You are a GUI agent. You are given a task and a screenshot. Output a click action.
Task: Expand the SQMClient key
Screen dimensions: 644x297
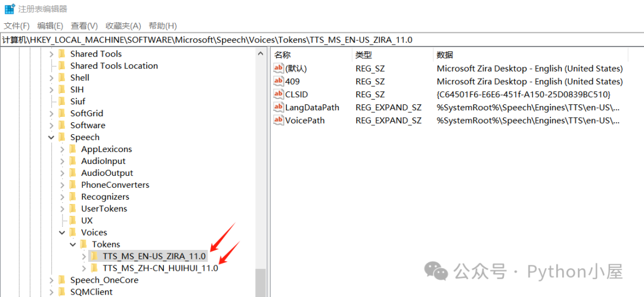51,292
